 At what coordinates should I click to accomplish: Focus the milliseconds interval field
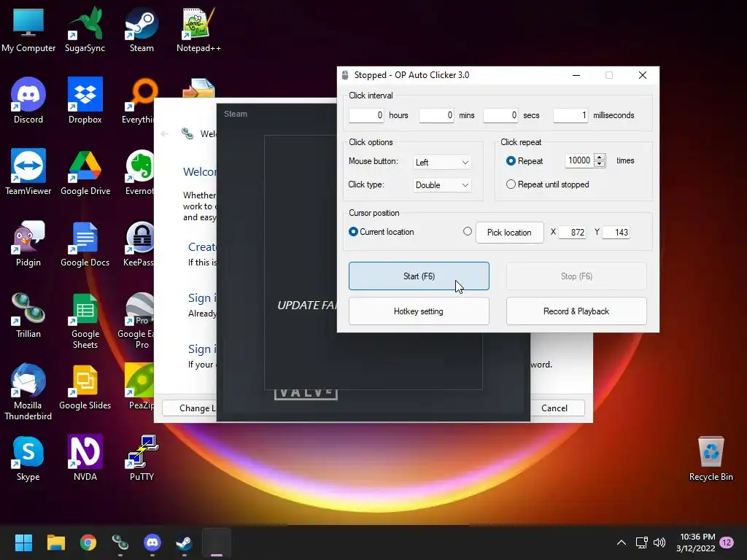click(x=570, y=115)
